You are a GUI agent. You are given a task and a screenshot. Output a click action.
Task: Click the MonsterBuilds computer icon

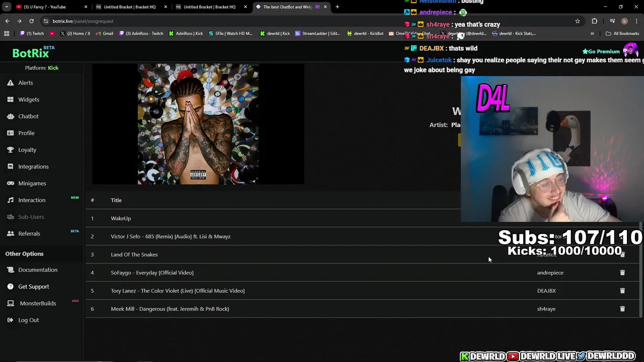pyautogui.click(x=10, y=303)
